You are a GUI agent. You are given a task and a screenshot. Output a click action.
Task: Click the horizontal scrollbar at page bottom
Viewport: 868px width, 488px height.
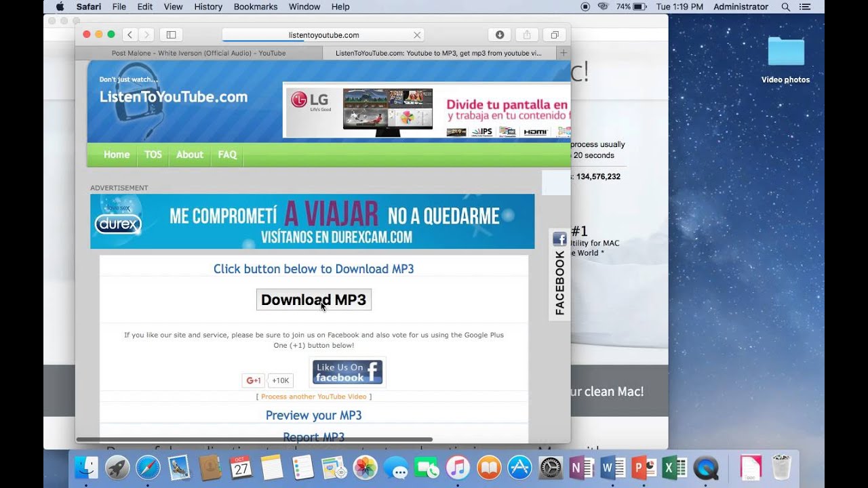click(254, 439)
